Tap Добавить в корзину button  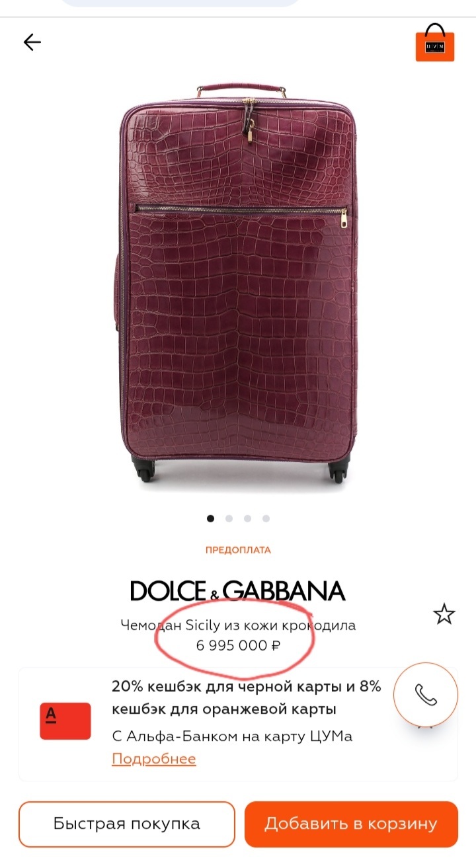pos(351,824)
